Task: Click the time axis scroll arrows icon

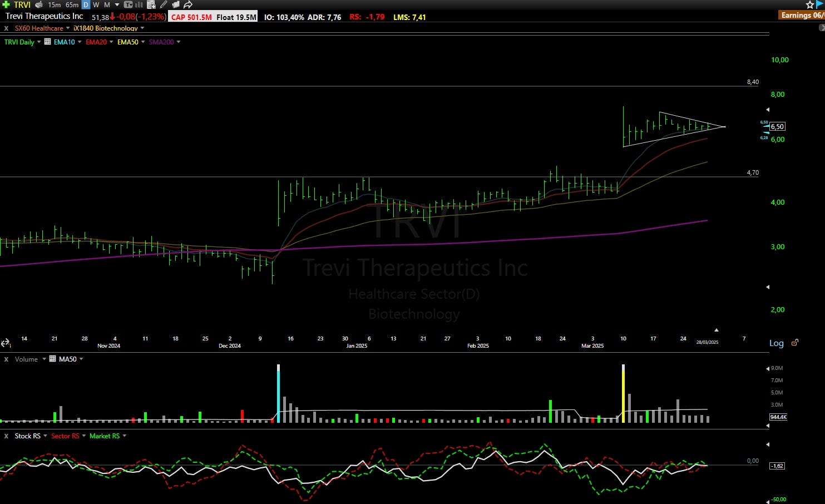Action: [6, 343]
